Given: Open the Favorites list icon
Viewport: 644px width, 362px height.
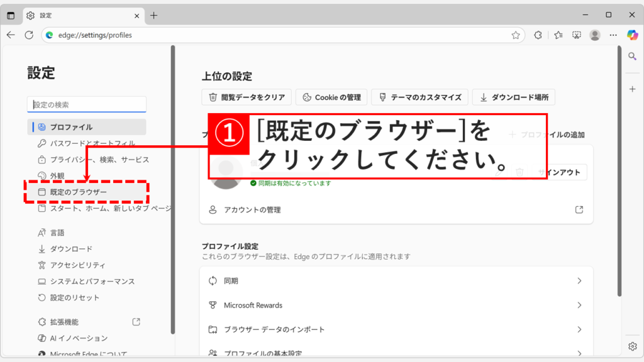Looking at the screenshot, I should click(558, 35).
